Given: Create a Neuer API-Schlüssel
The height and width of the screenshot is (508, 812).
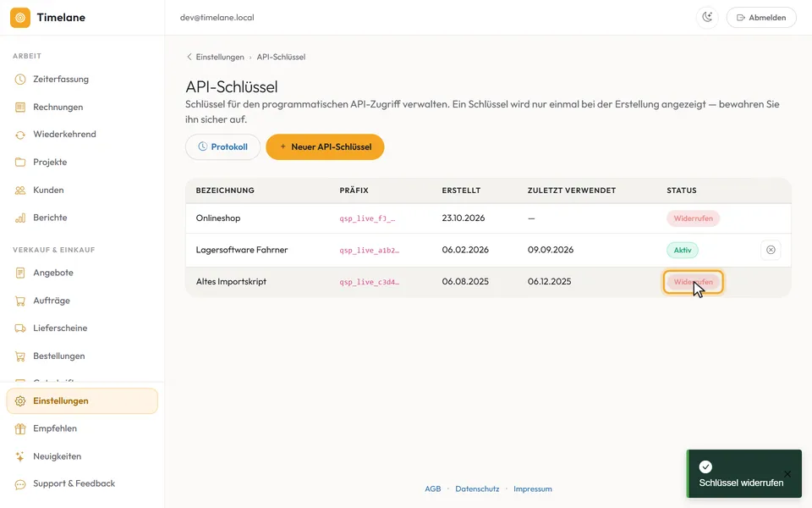Looking at the screenshot, I should pyautogui.click(x=325, y=147).
